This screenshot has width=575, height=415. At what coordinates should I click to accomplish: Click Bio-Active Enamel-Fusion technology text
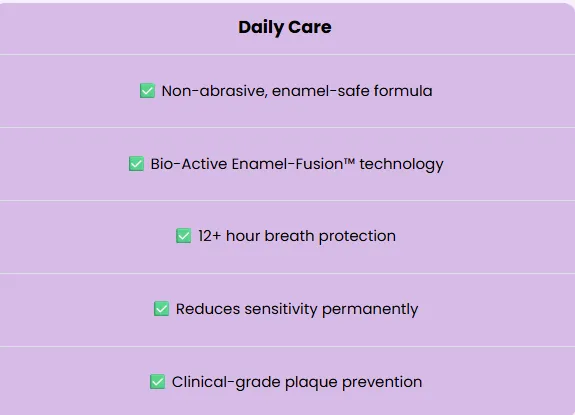pyautogui.click(x=297, y=164)
